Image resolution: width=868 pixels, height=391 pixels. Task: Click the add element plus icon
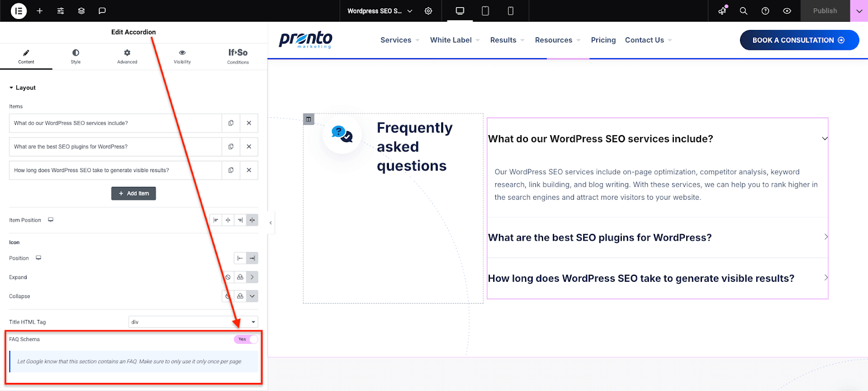(x=40, y=11)
